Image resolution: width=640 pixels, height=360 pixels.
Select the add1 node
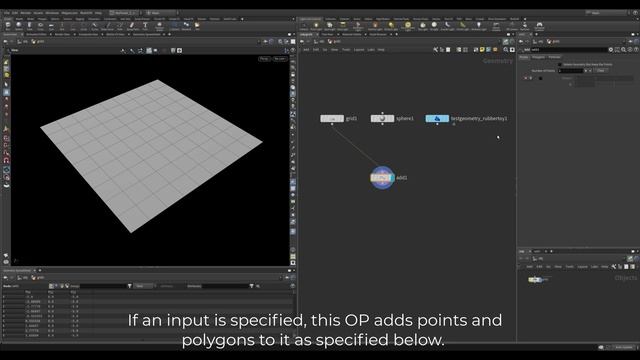pyautogui.click(x=382, y=178)
